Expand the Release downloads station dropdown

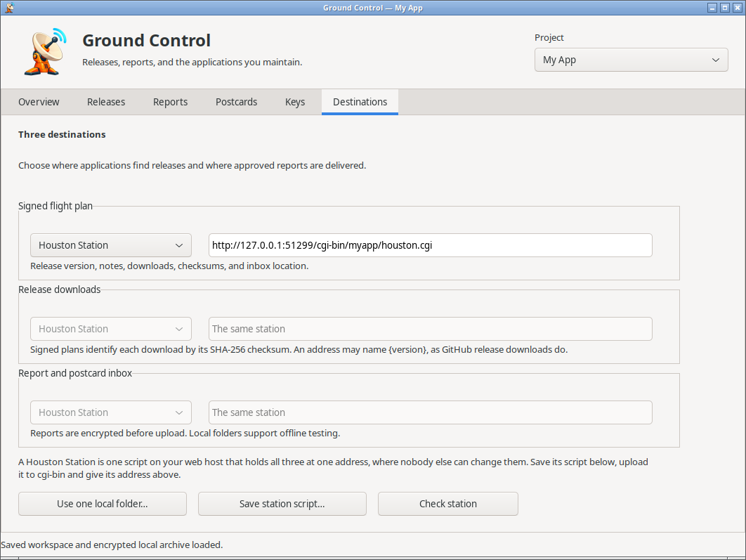pyautogui.click(x=111, y=330)
